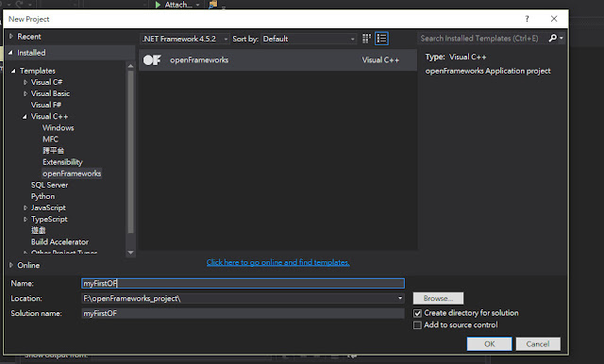Open the Sort by Default dropdown
Screen dimensions: 604x364
tap(309, 39)
